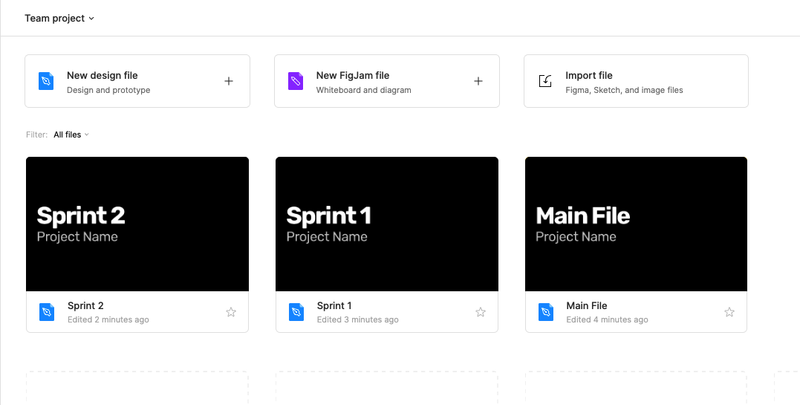This screenshot has height=405, width=800.
Task: Open the Sprint 2 thumbnail
Action: point(137,224)
